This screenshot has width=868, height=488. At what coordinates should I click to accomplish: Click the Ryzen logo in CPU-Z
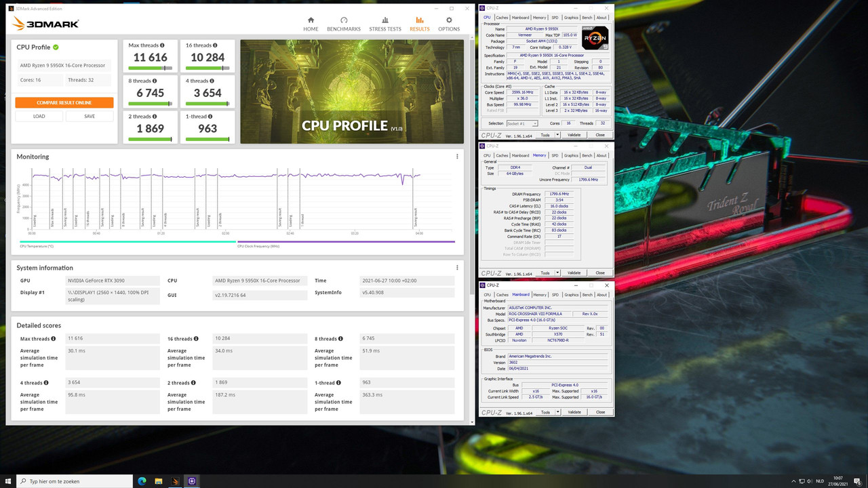pyautogui.click(x=595, y=38)
